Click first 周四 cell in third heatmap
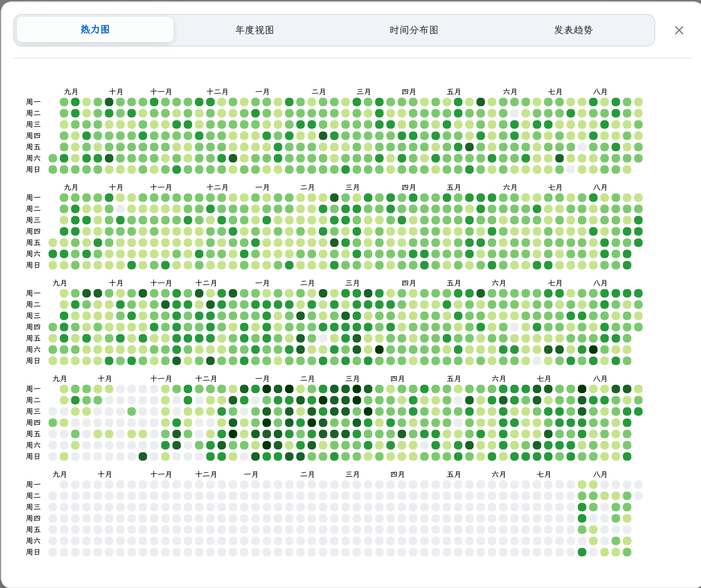This screenshot has width=701, height=588. [x=53, y=327]
